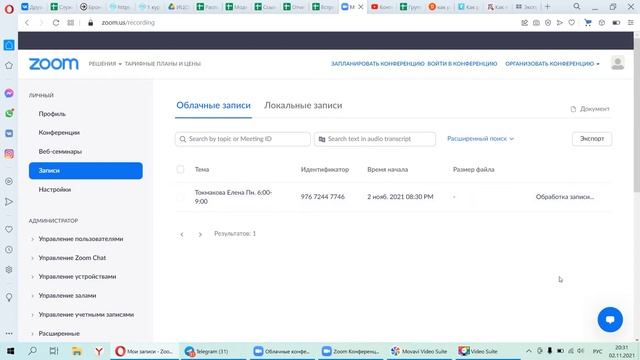Open Тарифные планы и цены link
Screen dimensions: 640x360
coord(162,64)
